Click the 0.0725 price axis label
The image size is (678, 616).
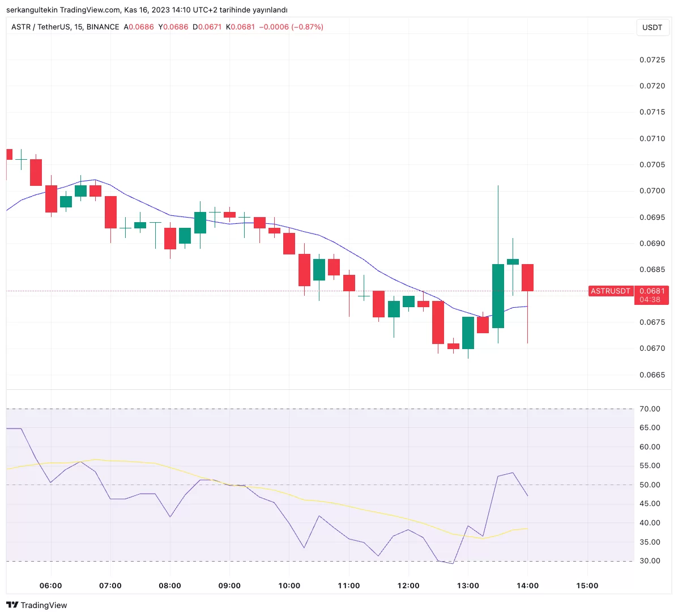coord(652,60)
